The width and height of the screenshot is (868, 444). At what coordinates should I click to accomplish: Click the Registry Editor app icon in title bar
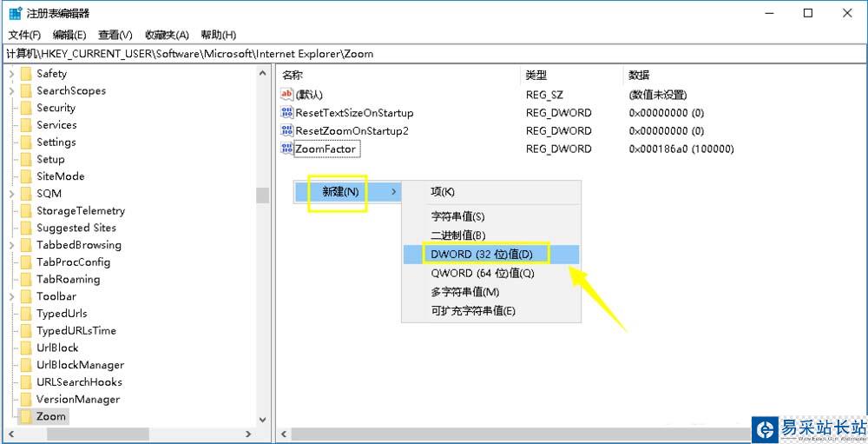(16, 13)
